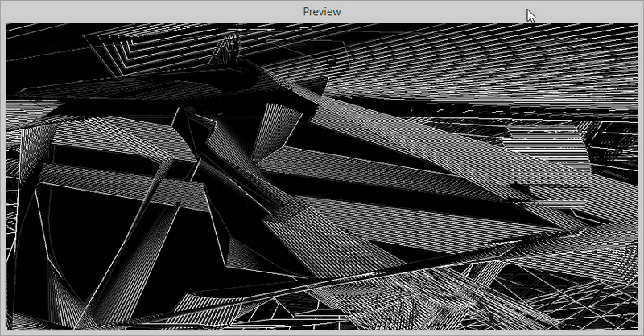Click the center of the preview image
Viewport: 644px width, 336px height.
(x=322, y=178)
